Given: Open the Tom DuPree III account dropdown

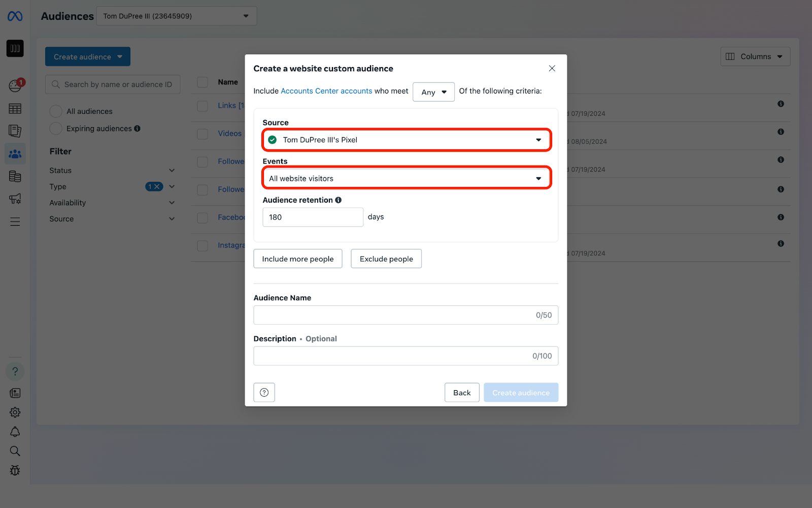Looking at the screenshot, I should 177,16.
